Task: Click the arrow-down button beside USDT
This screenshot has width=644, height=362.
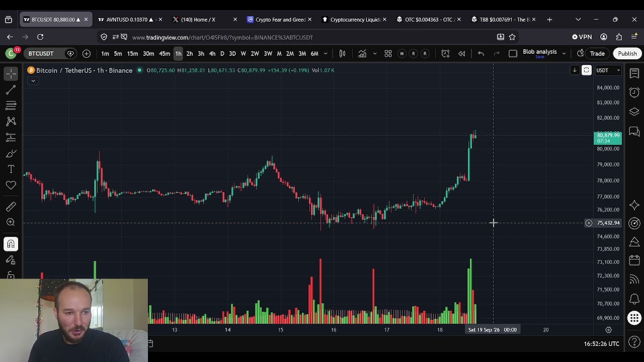Action: 575,70
